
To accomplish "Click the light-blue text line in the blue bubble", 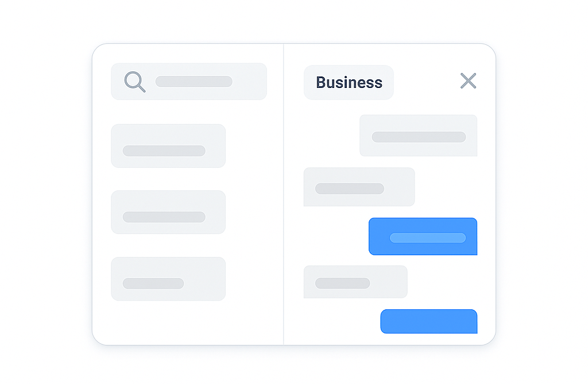I will pos(428,238).
